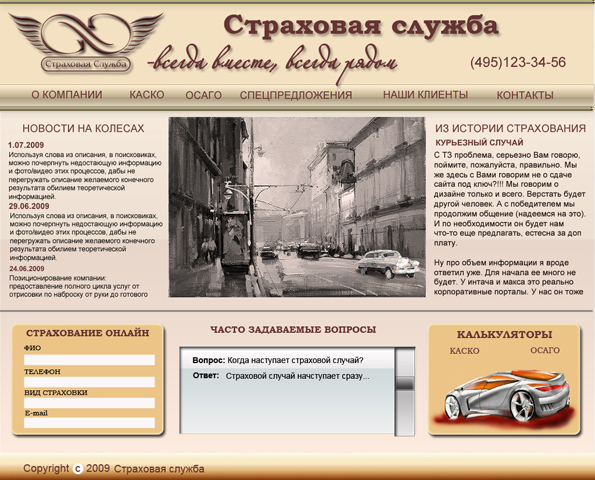Click the КАЛЬКУЛЯТОРЫ panel heading
This screenshot has width=595, height=480.
[504, 334]
